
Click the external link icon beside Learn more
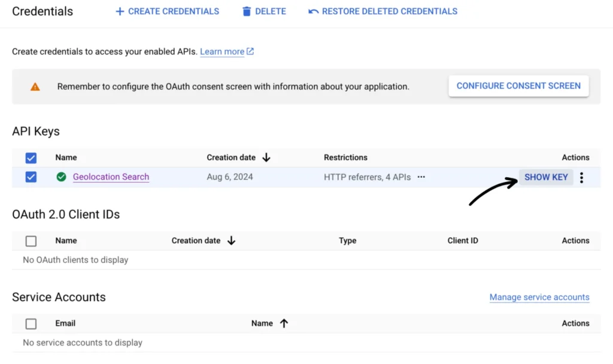point(251,51)
